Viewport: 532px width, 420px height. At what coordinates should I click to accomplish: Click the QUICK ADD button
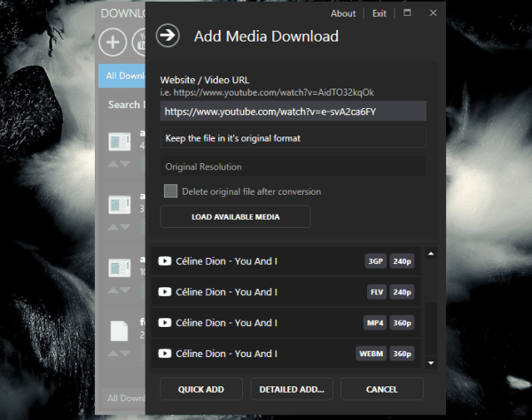tap(201, 389)
